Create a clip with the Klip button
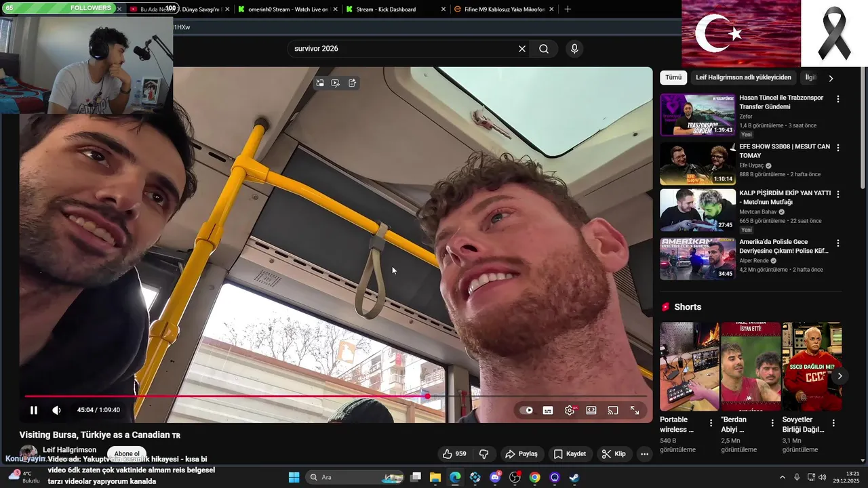Image resolution: width=868 pixels, height=488 pixels. pos(614,454)
